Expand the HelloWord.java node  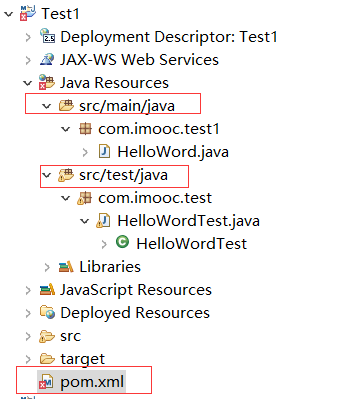pyautogui.click(x=85, y=152)
